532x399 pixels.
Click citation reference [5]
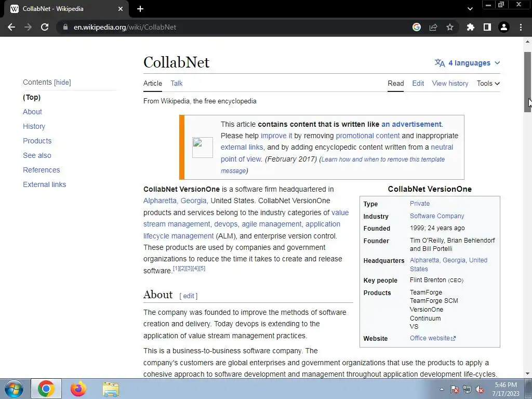[202, 269]
